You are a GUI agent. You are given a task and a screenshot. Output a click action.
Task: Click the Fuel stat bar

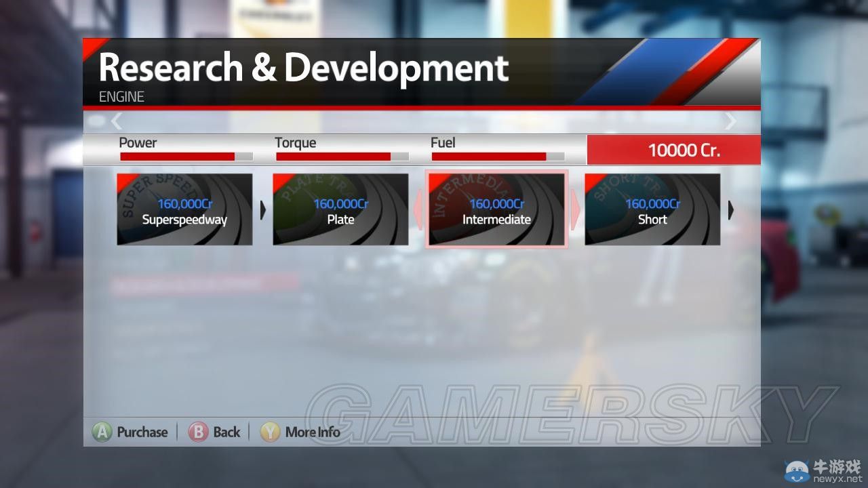coord(498,157)
